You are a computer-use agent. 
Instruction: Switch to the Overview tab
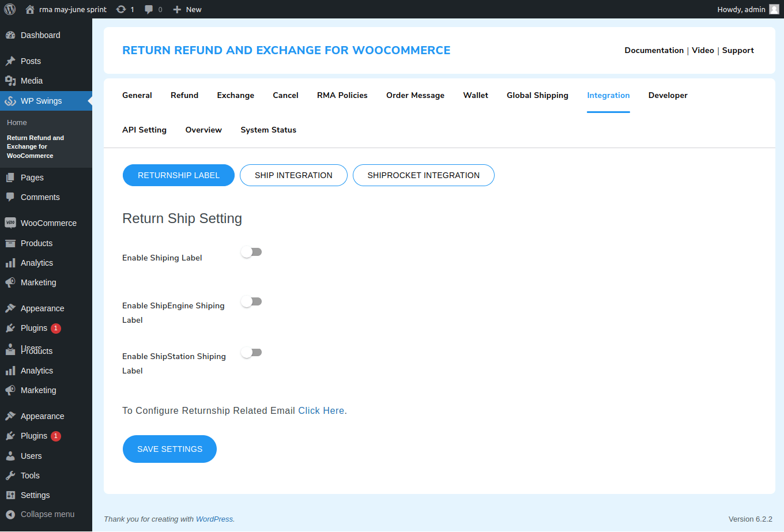tap(203, 130)
